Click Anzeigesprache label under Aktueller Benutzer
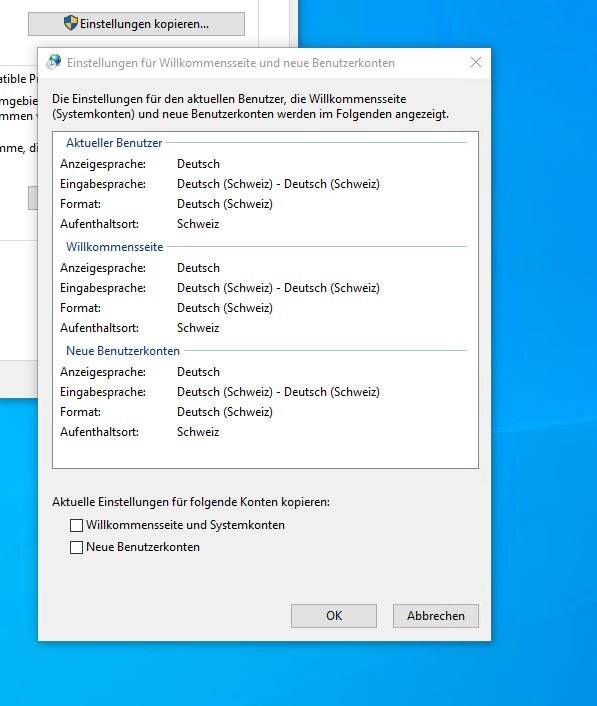The image size is (597, 706). tap(103, 164)
